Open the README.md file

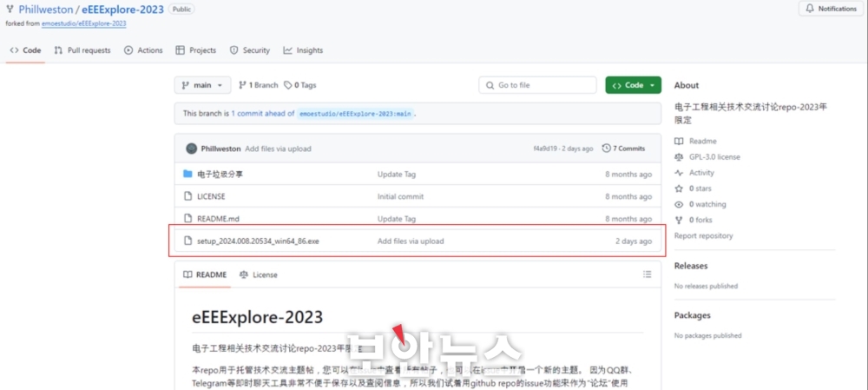(x=218, y=219)
